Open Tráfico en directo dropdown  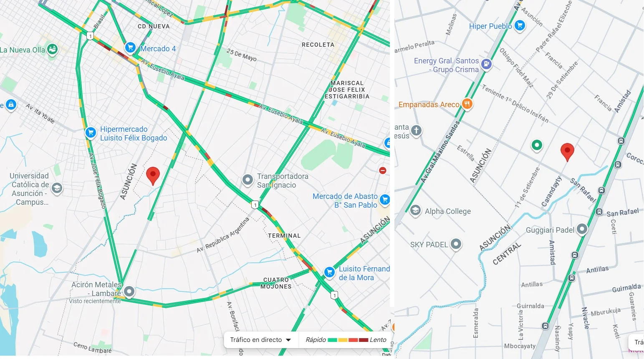[x=261, y=340]
